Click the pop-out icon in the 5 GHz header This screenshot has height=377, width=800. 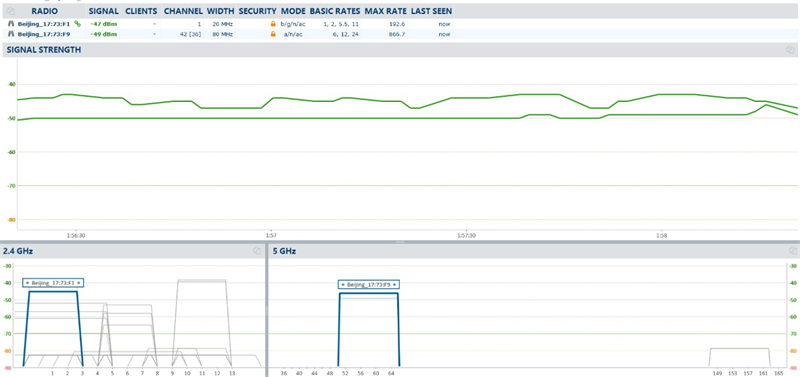point(792,250)
